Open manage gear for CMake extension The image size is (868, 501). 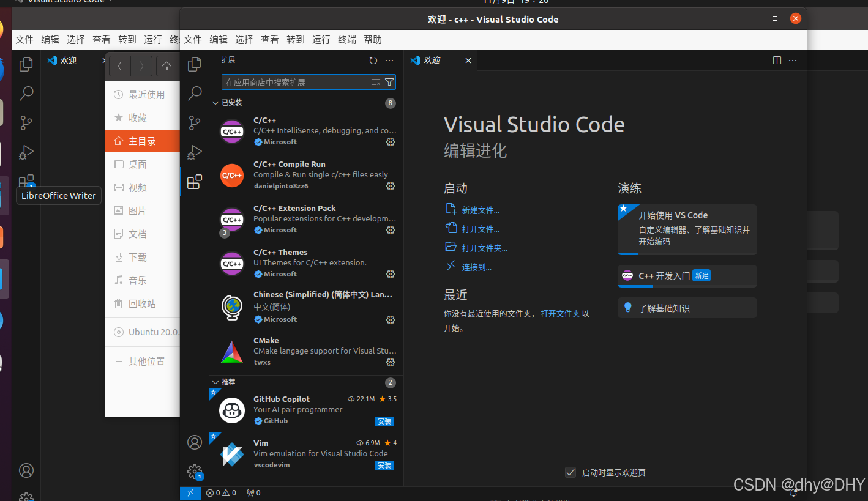(x=391, y=362)
